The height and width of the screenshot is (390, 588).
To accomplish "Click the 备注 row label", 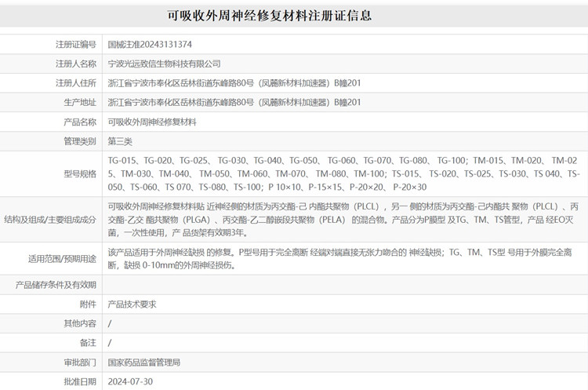I will (88, 343).
